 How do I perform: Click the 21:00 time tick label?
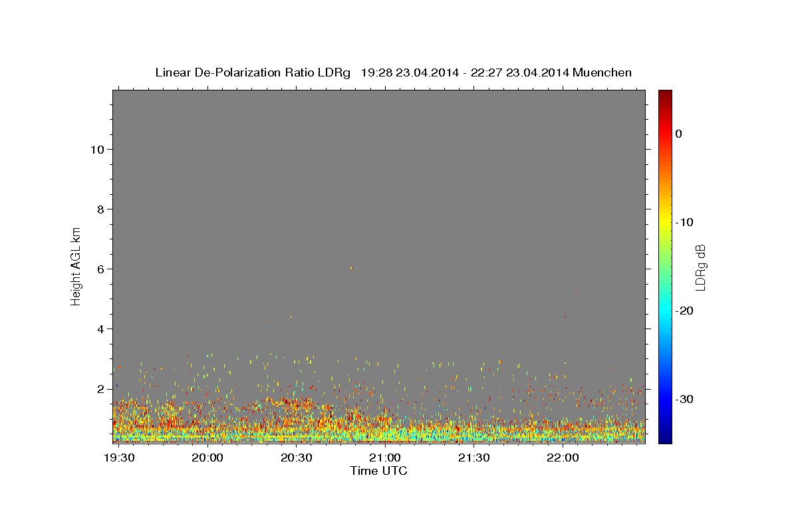pyautogui.click(x=385, y=459)
